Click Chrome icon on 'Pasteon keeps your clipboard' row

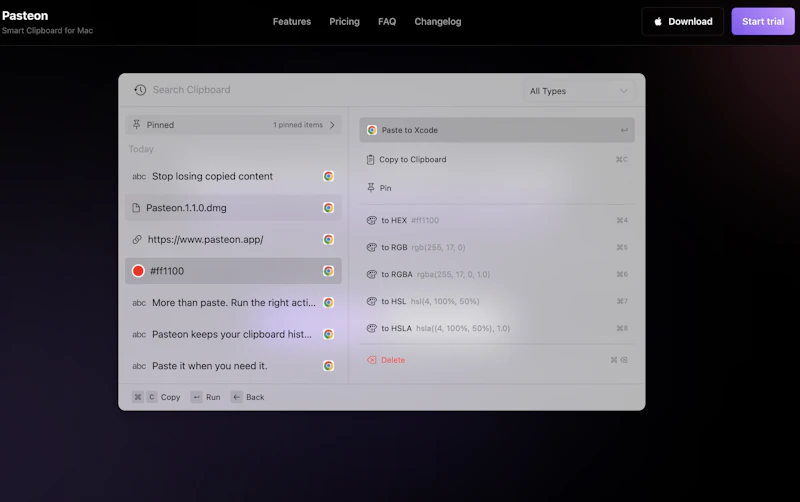(x=329, y=334)
